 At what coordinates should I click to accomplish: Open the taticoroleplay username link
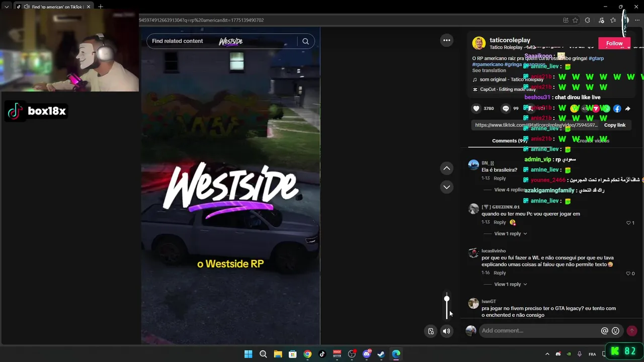tap(510, 40)
